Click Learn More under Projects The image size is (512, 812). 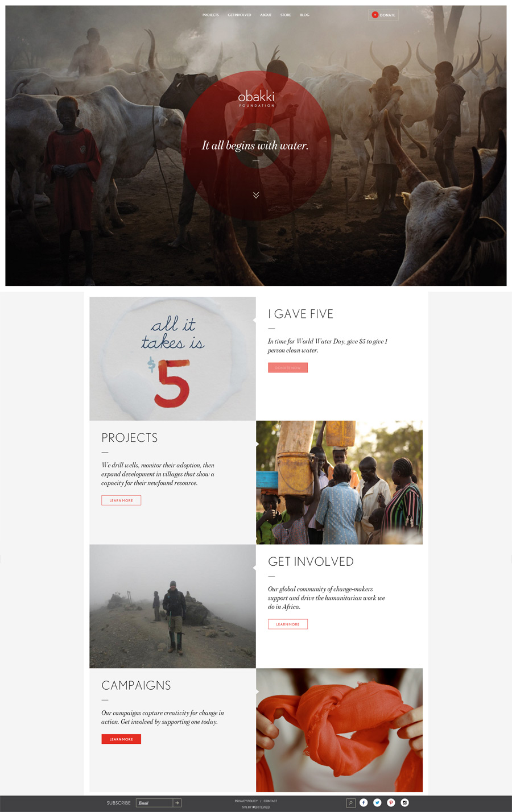coord(121,500)
